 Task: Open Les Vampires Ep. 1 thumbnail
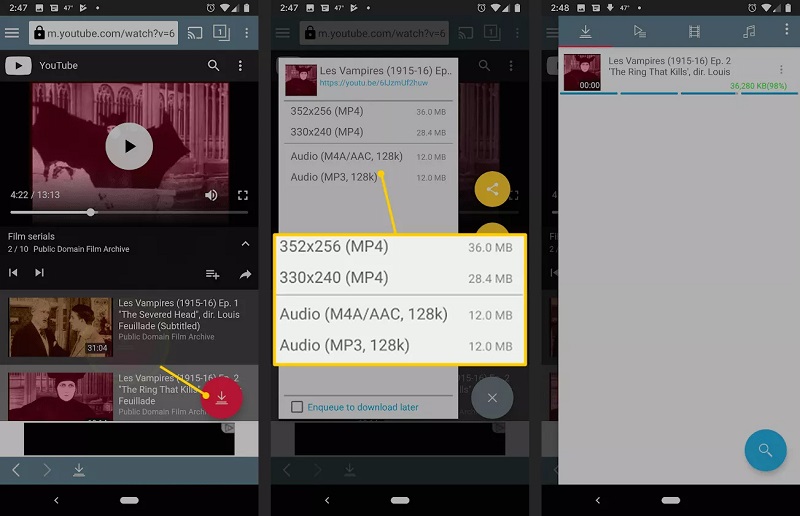[61, 326]
